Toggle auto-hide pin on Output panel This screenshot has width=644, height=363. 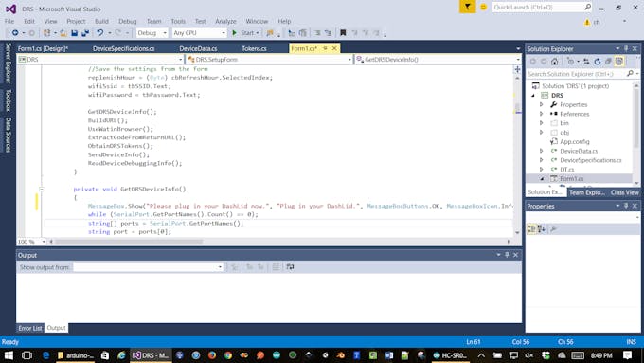507,255
